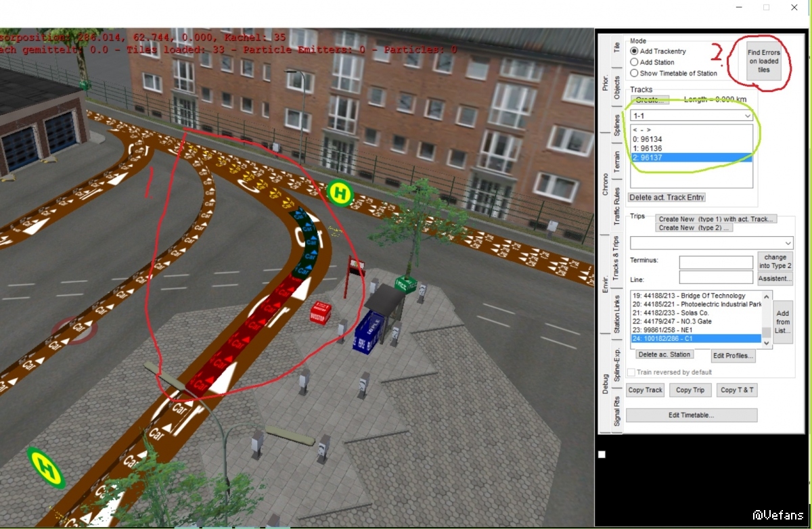This screenshot has height=529, width=812.
Task: Click the Copy T & T button
Action: pyautogui.click(x=737, y=390)
